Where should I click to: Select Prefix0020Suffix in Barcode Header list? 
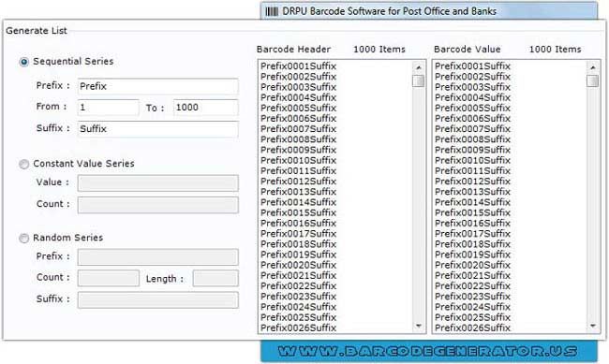[298, 265]
